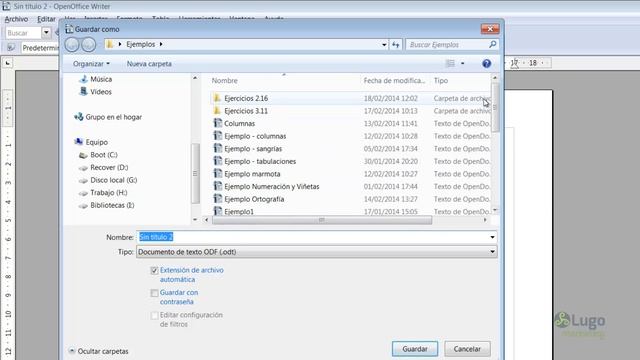Open the Buscar dropdown in Writer toolbar

pyautogui.click(x=46, y=33)
